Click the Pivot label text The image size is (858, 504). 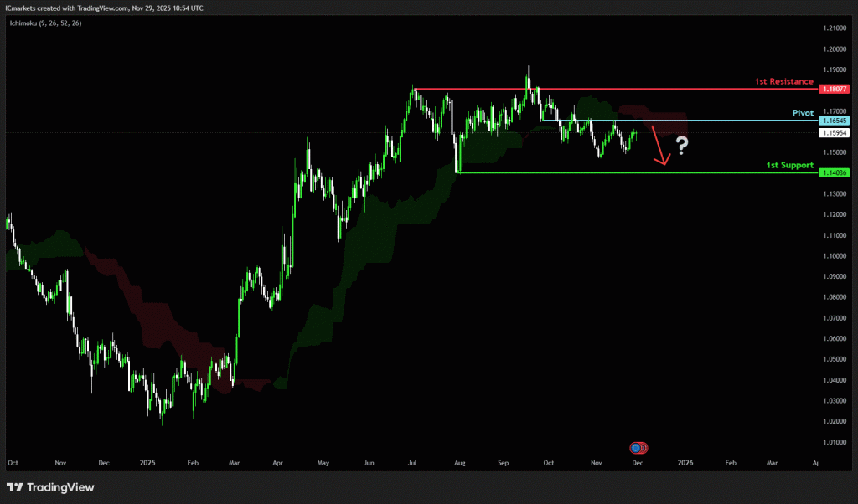(x=802, y=112)
